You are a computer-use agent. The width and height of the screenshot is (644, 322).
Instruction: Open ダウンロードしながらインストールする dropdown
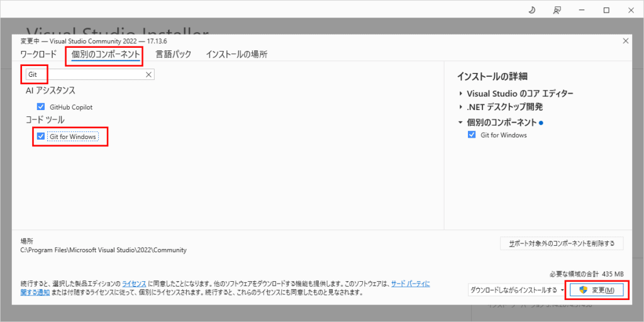coord(517,290)
